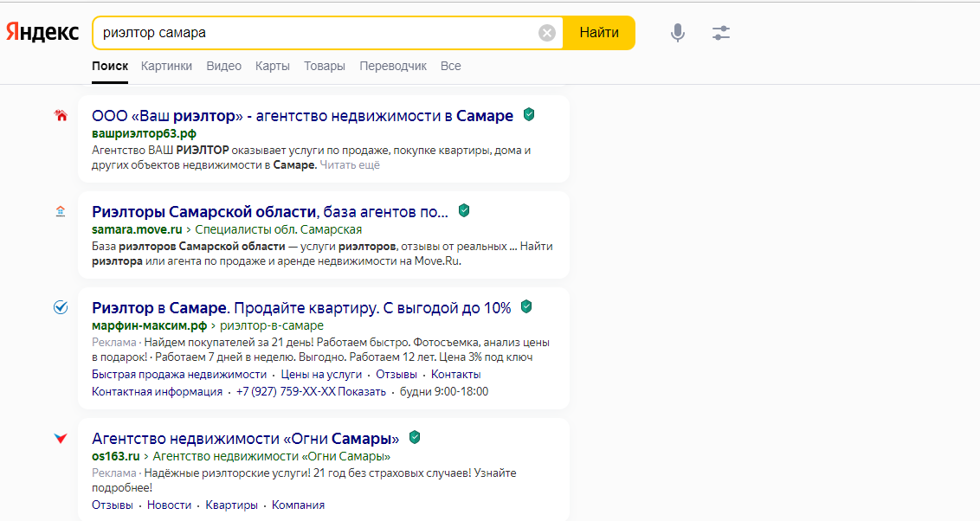Open the result ООО «Ваш риэлтор» - агентство недвижимости
The image size is (980, 521).
302,116
